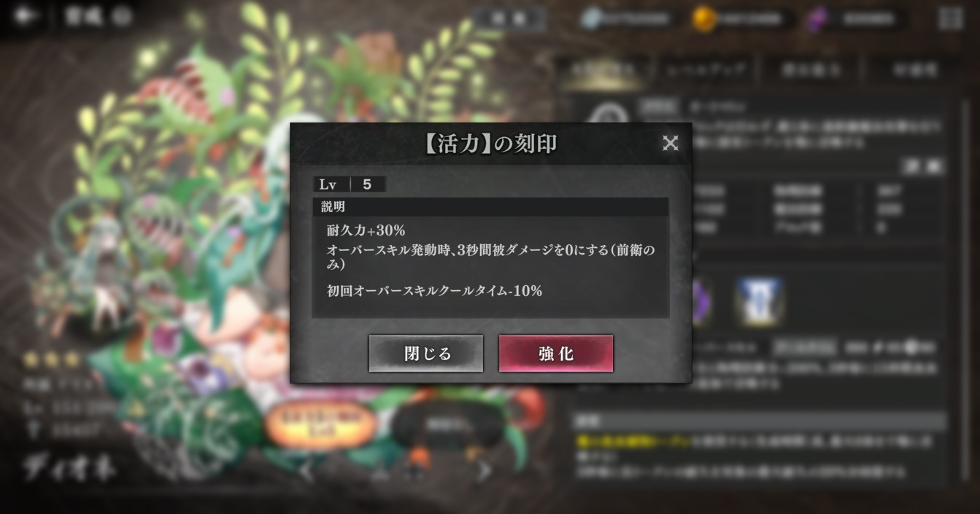Open the grid menu icon at top right
The height and width of the screenshot is (514, 980).
[x=951, y=19]
